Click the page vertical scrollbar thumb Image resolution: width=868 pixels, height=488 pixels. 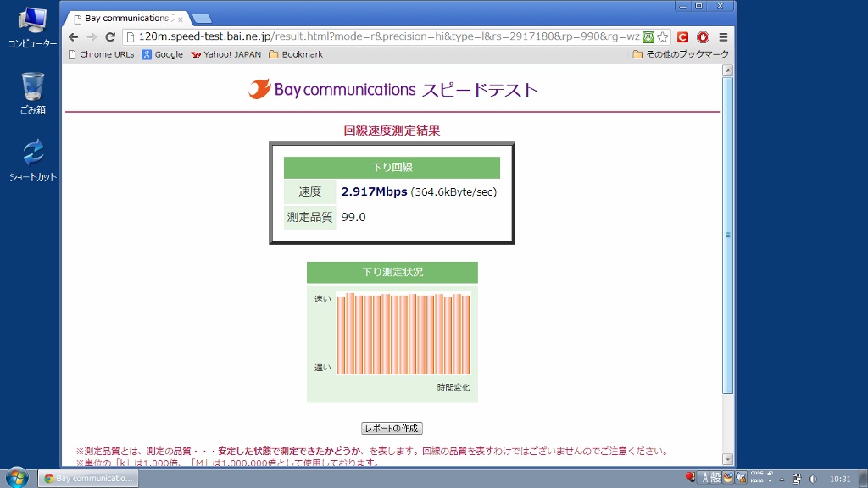(x=727, y=236)
